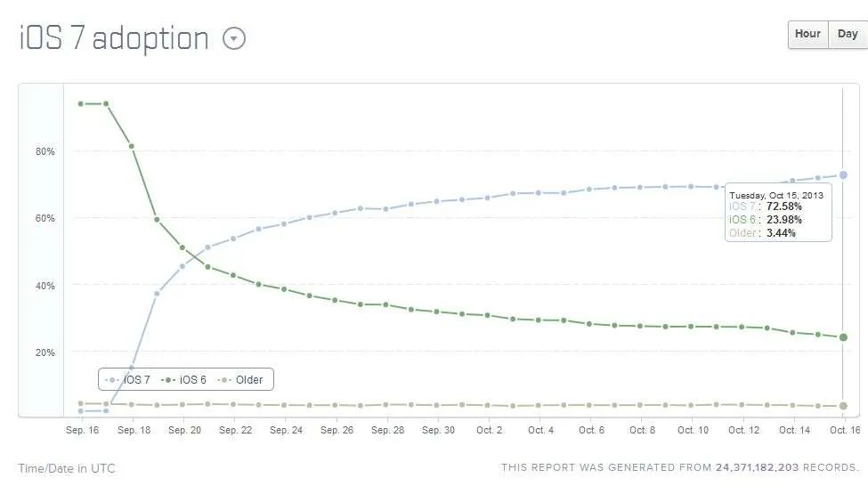
Task: Click the iOS 7 point on Sep. 19
Action: click(157, 293)
